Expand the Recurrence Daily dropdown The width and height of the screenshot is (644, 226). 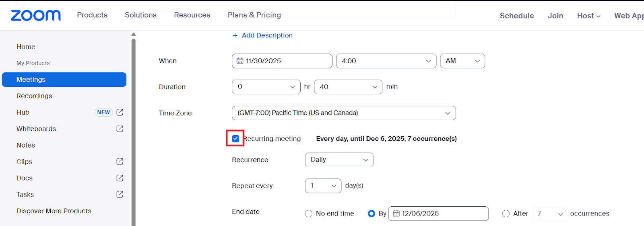click(339, 160)
